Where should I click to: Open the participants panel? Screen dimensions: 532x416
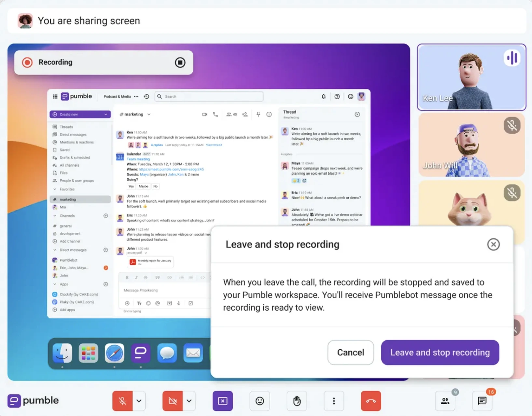click(x=445, y=401)
